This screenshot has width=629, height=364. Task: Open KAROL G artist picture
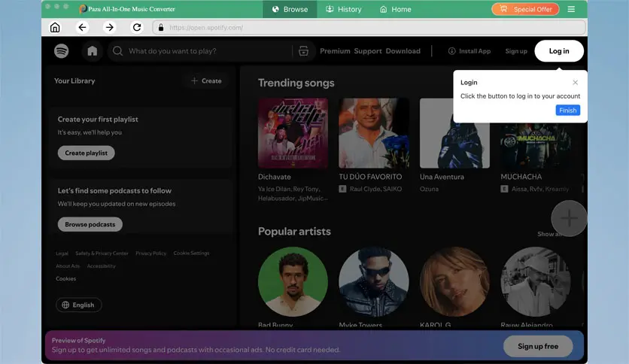click(455, 282)
